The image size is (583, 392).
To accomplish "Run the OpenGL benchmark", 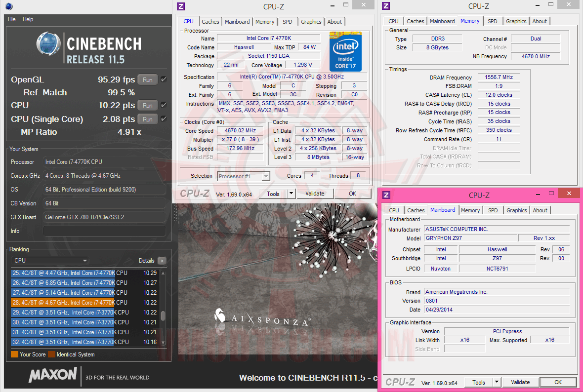I will coord(148,79).
